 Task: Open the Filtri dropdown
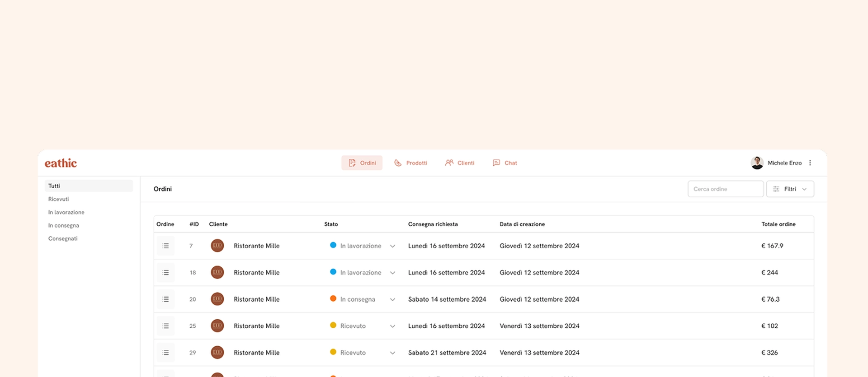(790, 189)
